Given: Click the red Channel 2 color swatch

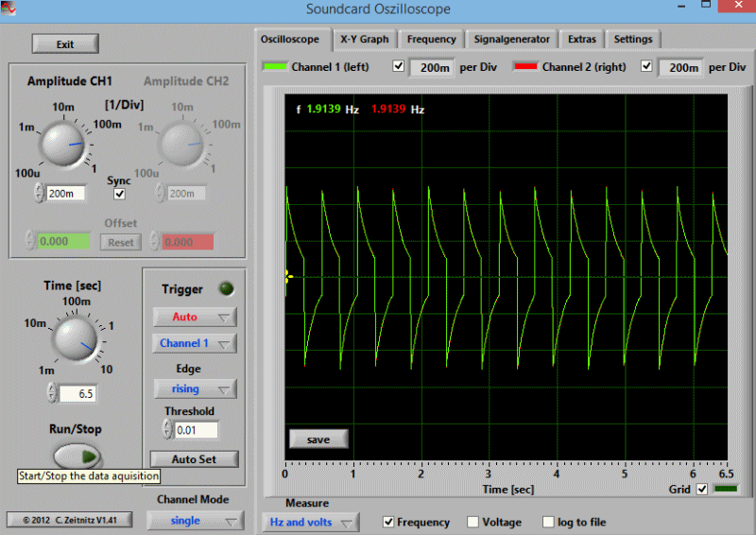Looking at the screenshot, I should pyautogui.click(x=525, y=66).
